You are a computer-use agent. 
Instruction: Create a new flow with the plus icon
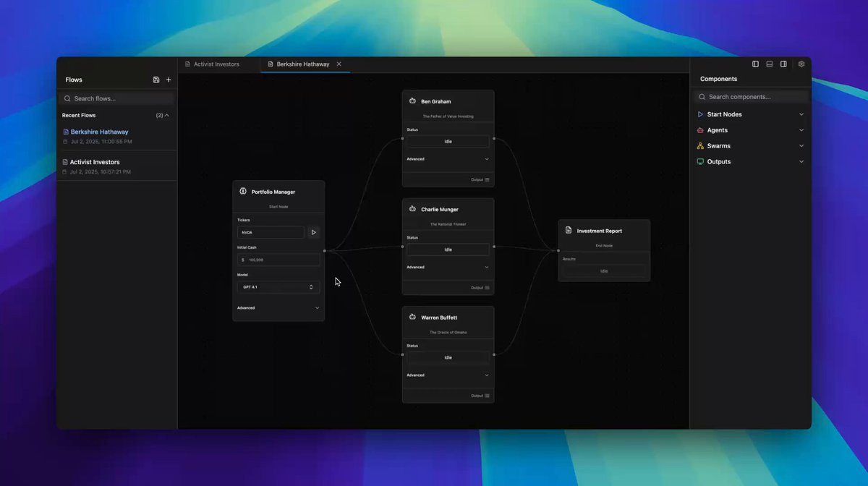pos(169,80)
